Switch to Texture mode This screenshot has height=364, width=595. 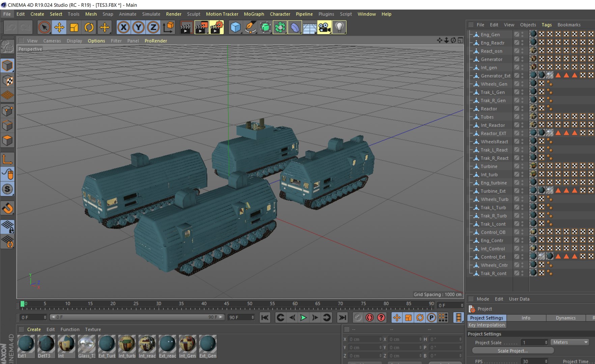[7, 81]
